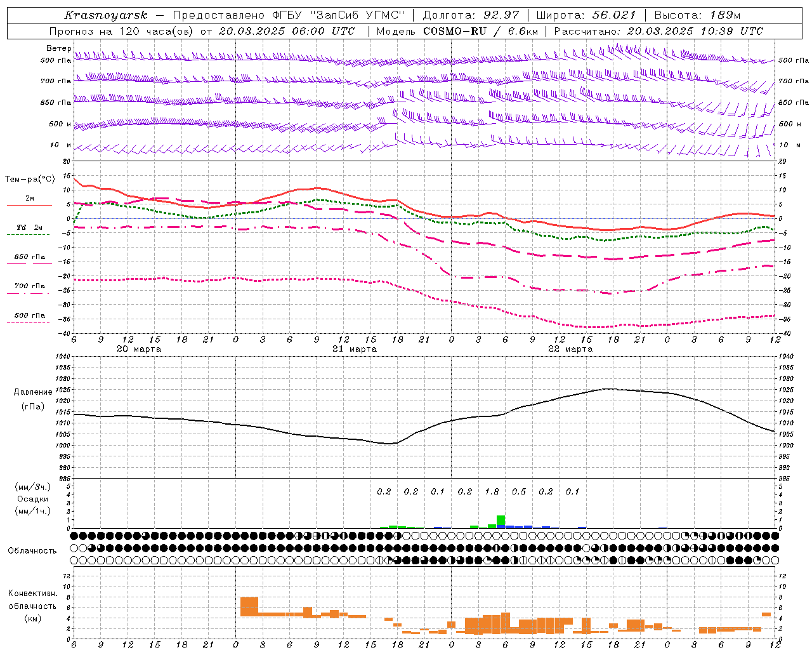Click the tallest green precipitation bar
This screenshot has height=650, width=812.
(501, 521)
